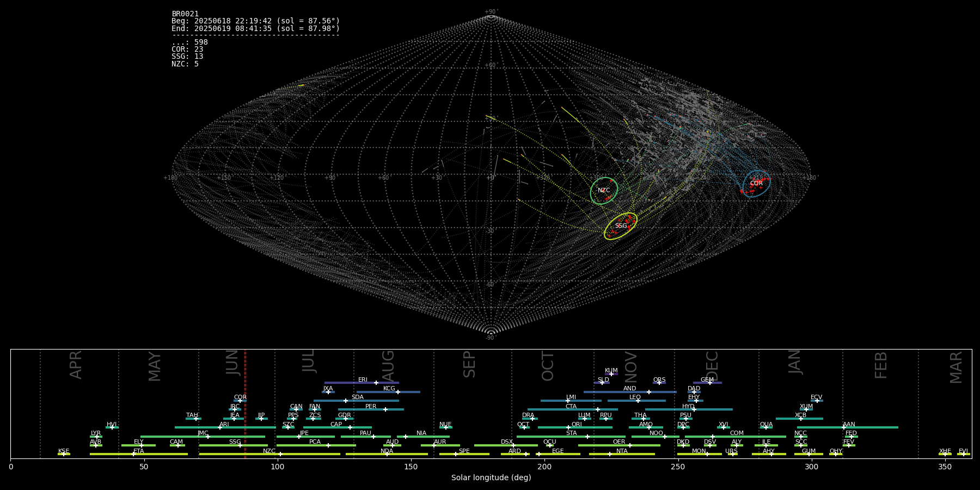The image size is (980, 490).
Task: Click the SDA shower label in timeline
Action: (357, 397)
